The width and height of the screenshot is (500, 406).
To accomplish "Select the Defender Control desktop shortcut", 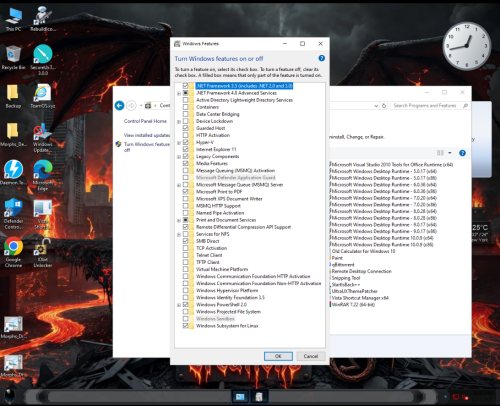I will click(13, 214).
